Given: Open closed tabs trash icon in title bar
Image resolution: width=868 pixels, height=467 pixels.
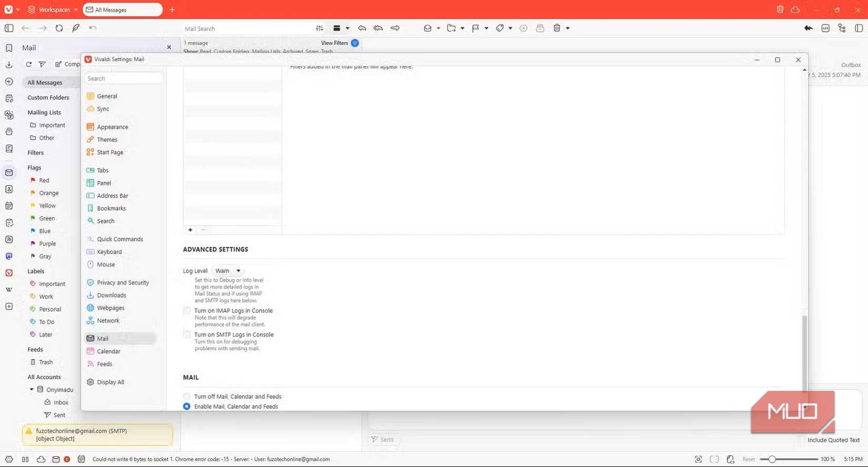Looking at the screenshot, I should (780, 9).
